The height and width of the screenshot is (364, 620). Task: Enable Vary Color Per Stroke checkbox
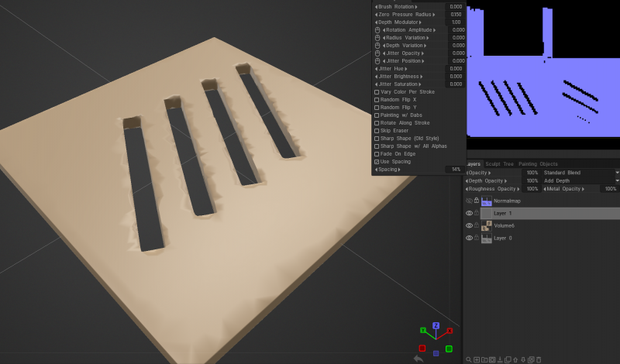point(377,92)
